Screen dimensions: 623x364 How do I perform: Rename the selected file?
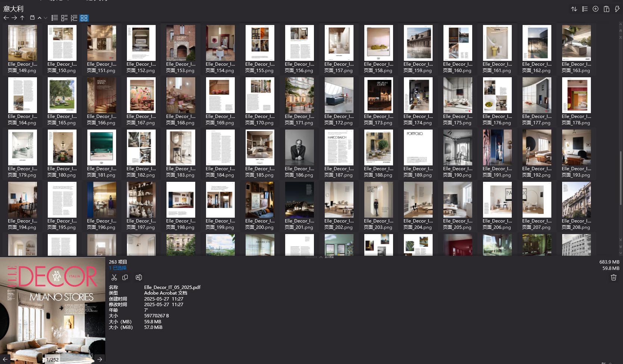pyautogui.click(x=139, y=277)
